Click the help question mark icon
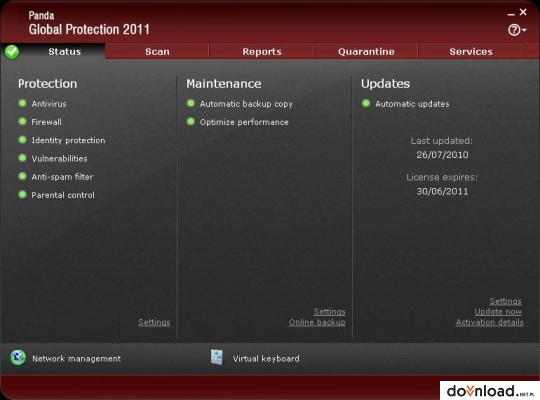540x400 pixels. click(514, 30)
